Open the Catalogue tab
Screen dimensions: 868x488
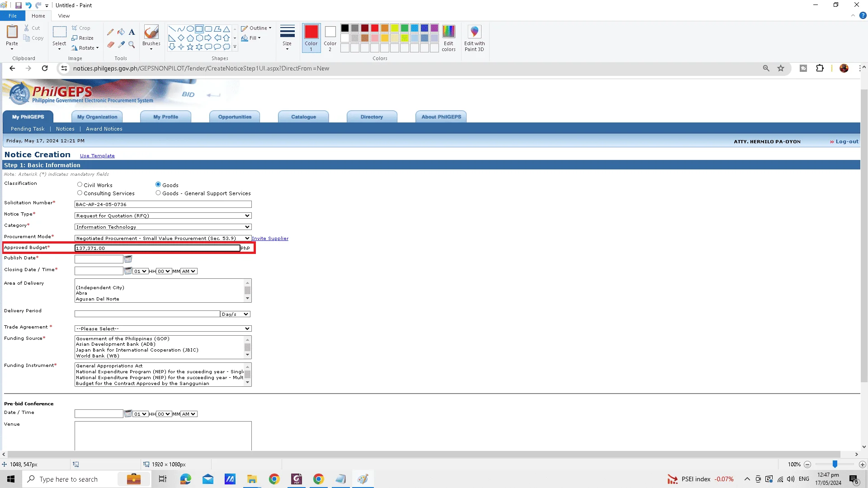pyautogui.click(x=303, y=117)
